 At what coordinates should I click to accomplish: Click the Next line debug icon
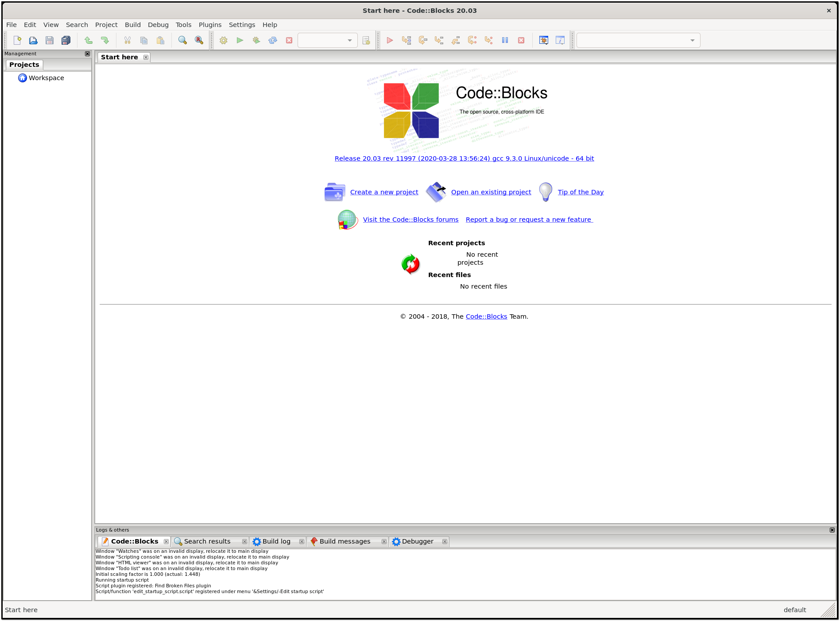423,40
